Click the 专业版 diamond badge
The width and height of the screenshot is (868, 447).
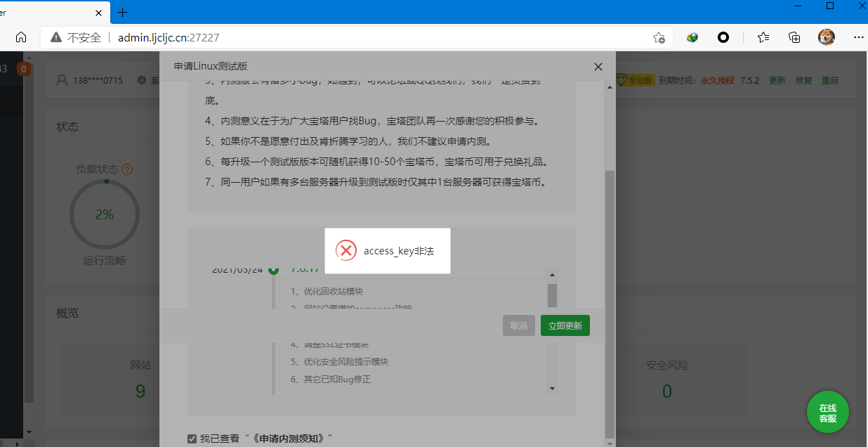tap(636, 80)
